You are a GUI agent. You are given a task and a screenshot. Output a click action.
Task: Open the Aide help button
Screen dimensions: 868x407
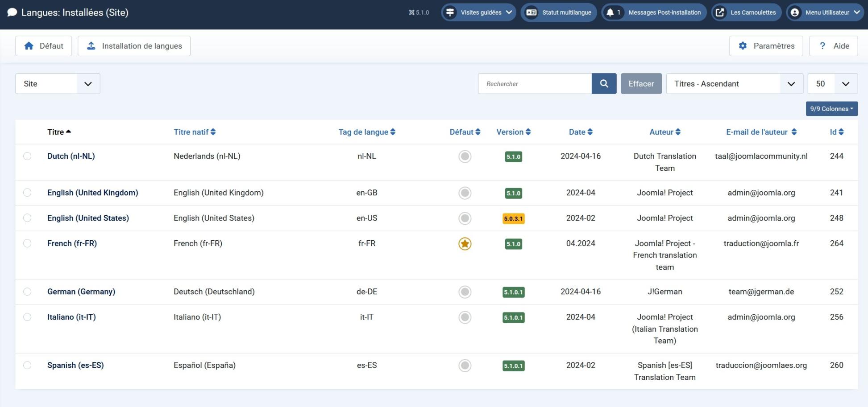[x=834, y=46]
